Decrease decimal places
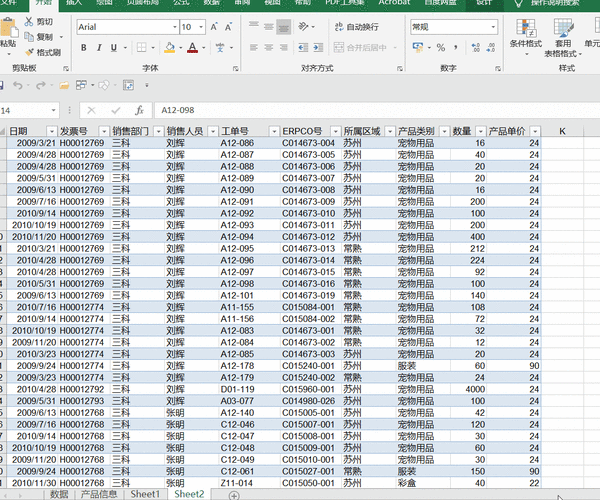The height and width of the screenshot is (500, 600). point(491,47)
